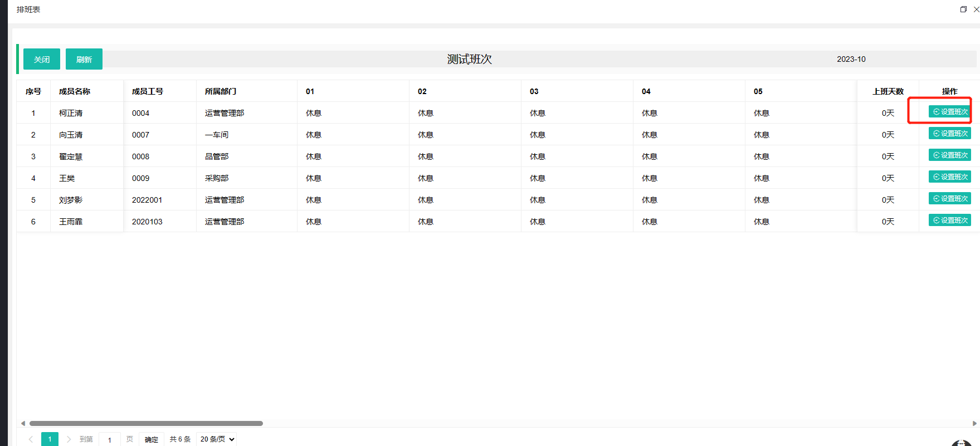Restore the 排班表 window size icon
The width and height of the screenshot is (980, 446).
tap(963, 9)
